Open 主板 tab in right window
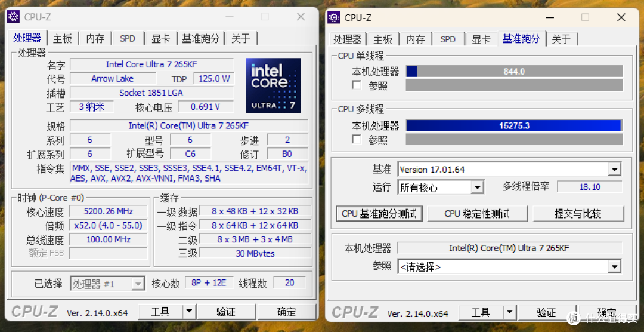This screenshot has width=644, height=332. [383, 39]
